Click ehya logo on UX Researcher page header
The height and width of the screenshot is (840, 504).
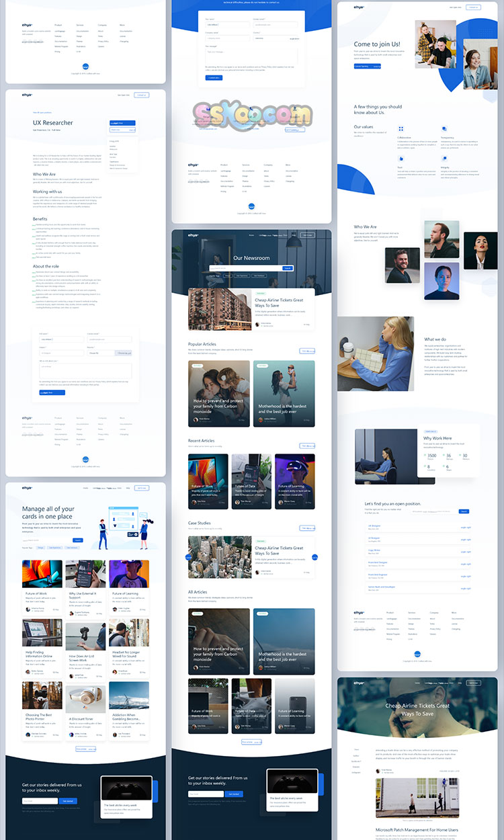pyautogui.click(x=27, y=95)
